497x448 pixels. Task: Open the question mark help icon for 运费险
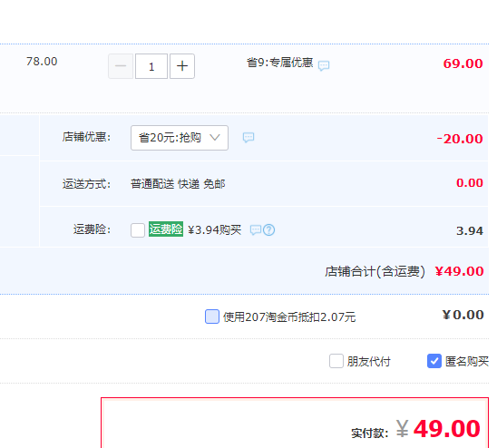coord(269,229)
